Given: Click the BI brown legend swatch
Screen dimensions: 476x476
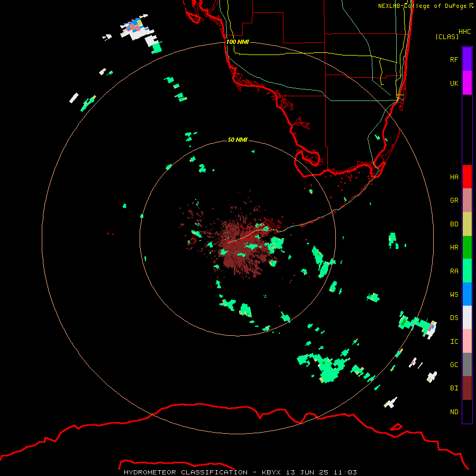Looking at the screenshot, I should coord(467,388).
